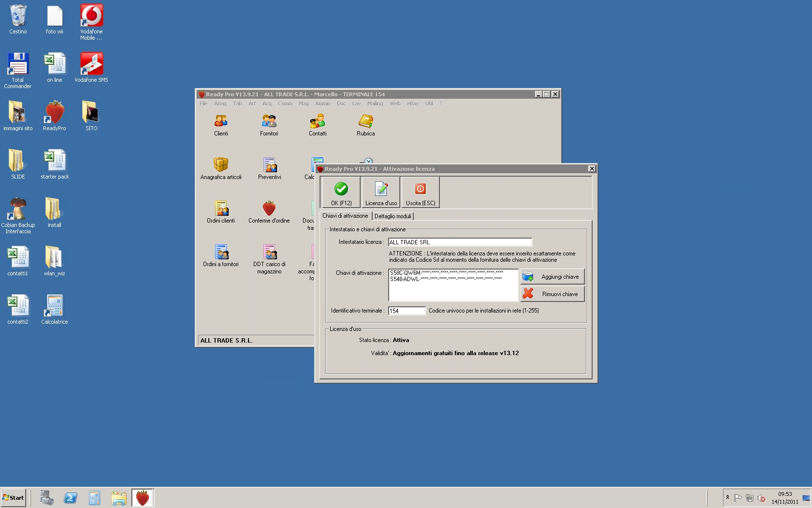Select Total Commander desktop shortcut
The height and width of the screenshot is (508, 812).
(x=18, y=71)
